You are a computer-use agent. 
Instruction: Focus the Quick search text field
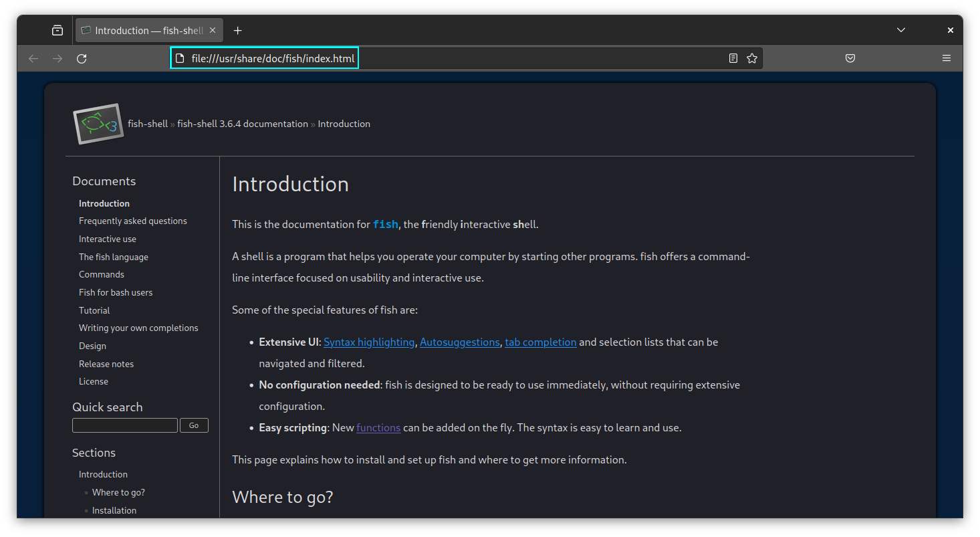(125, 425)
